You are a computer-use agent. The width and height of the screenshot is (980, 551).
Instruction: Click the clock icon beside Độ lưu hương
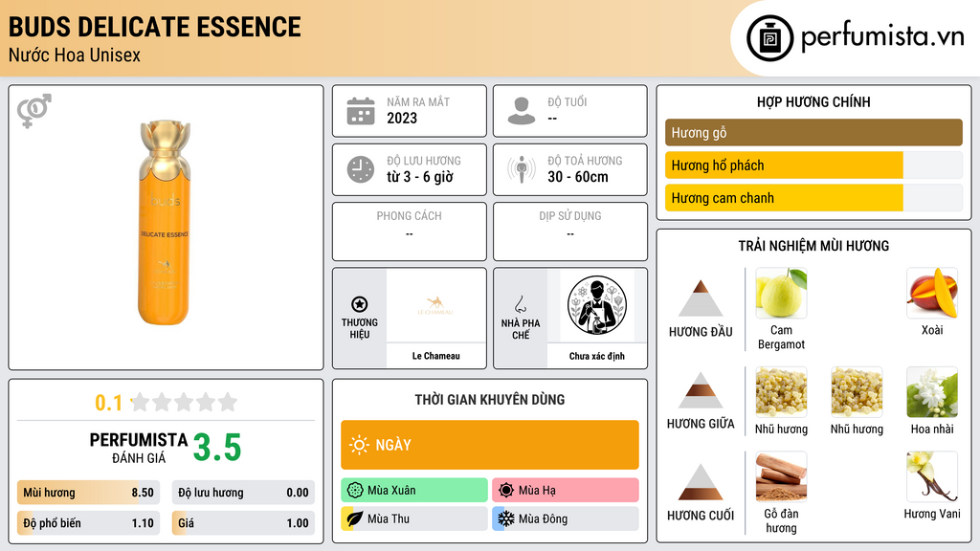[x=361, y=169]
